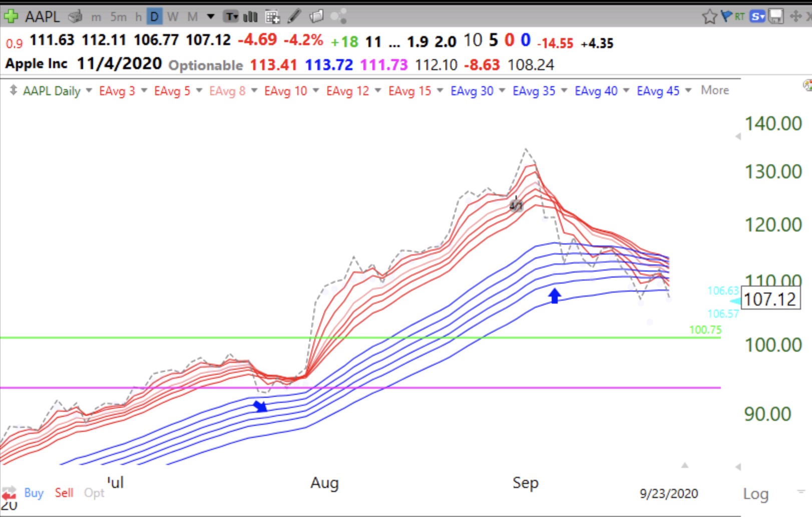Image resolution: width=812 pixels, height=517 pixels.
Task: Click the -4.2% percent change value
Action: (x=303, y=40)
